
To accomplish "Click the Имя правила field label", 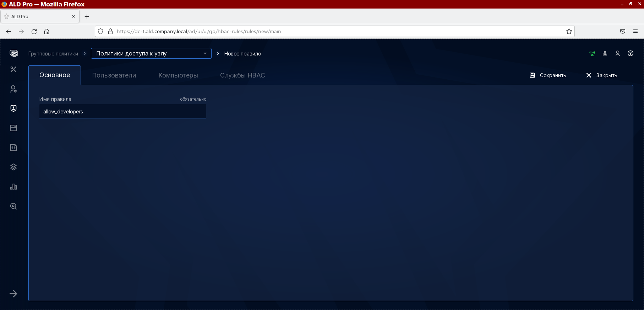I will pos(55,99).
